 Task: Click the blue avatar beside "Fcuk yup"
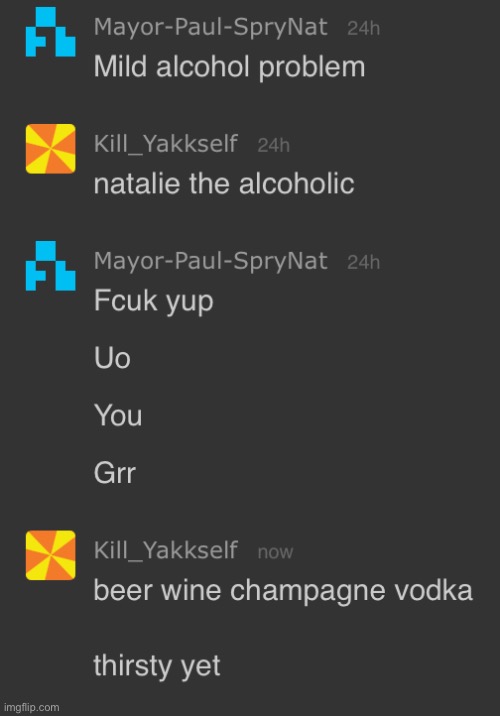[51, 266]
